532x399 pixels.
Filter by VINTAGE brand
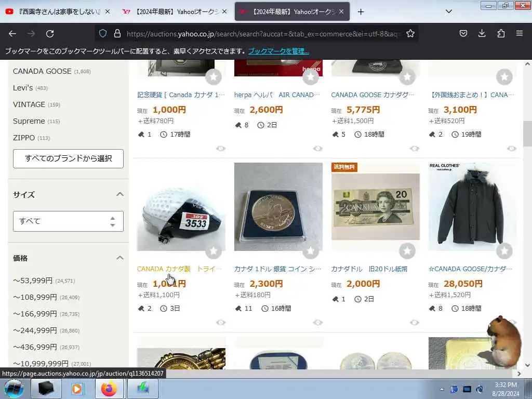tap(29, 104)
